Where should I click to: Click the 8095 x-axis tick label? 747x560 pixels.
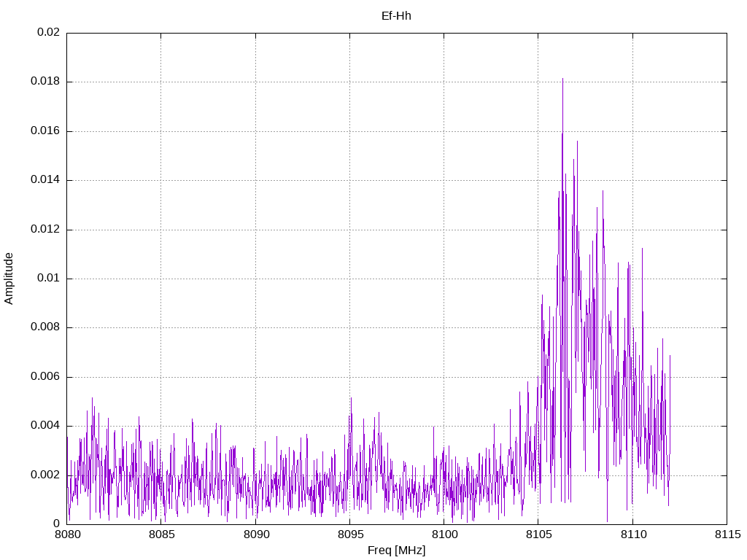click(350, 534)
